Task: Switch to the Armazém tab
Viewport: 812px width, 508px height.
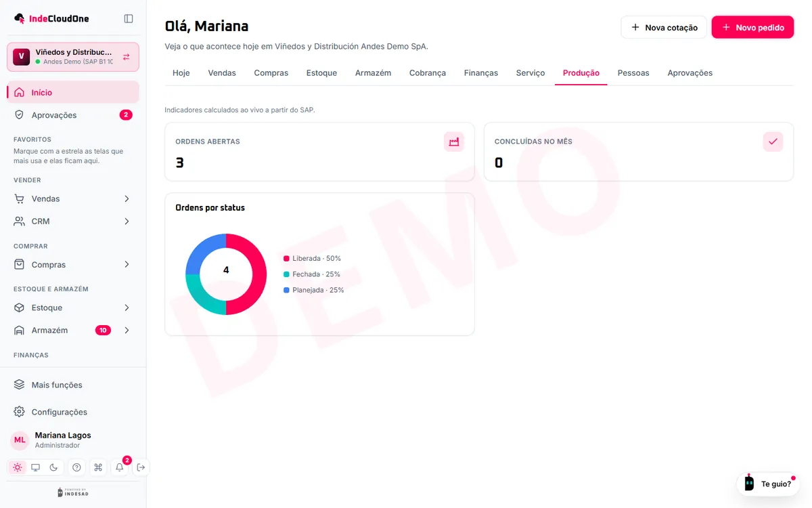Action: (x=373, y=72)
